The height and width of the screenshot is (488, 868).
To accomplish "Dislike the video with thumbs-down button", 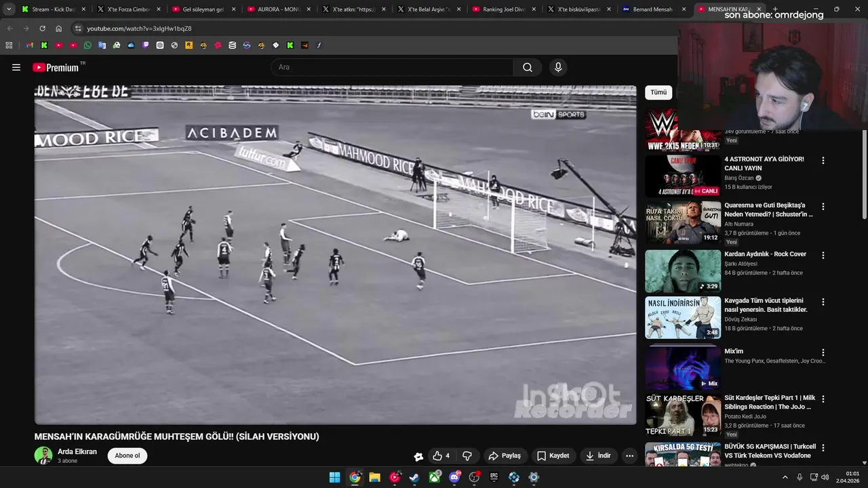I will 467,455.
